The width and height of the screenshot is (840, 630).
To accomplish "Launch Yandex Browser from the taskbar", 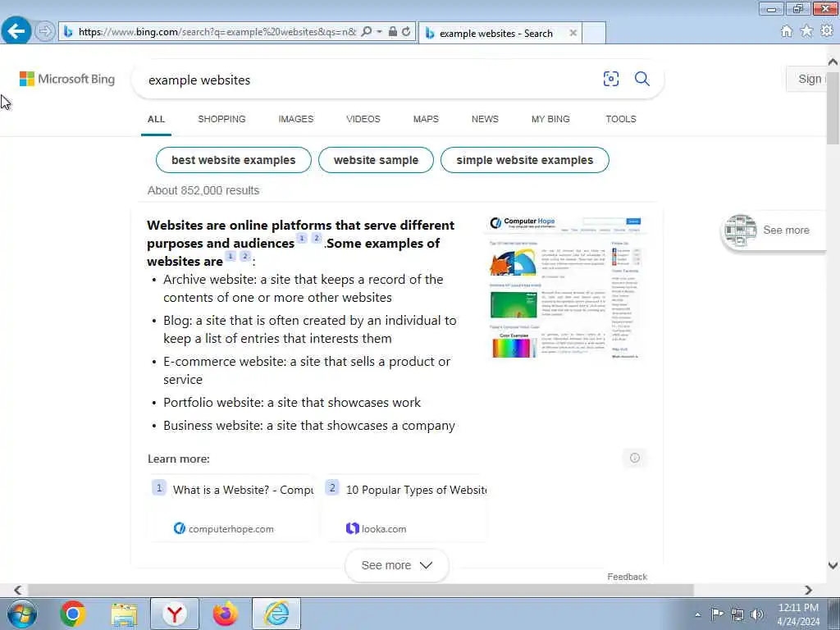I will pos(175,614).
